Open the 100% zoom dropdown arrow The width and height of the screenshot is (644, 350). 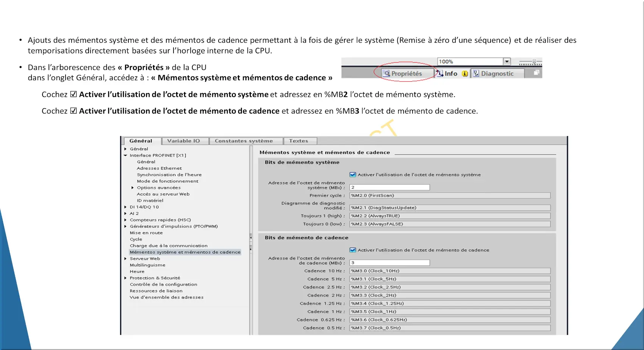507,61
